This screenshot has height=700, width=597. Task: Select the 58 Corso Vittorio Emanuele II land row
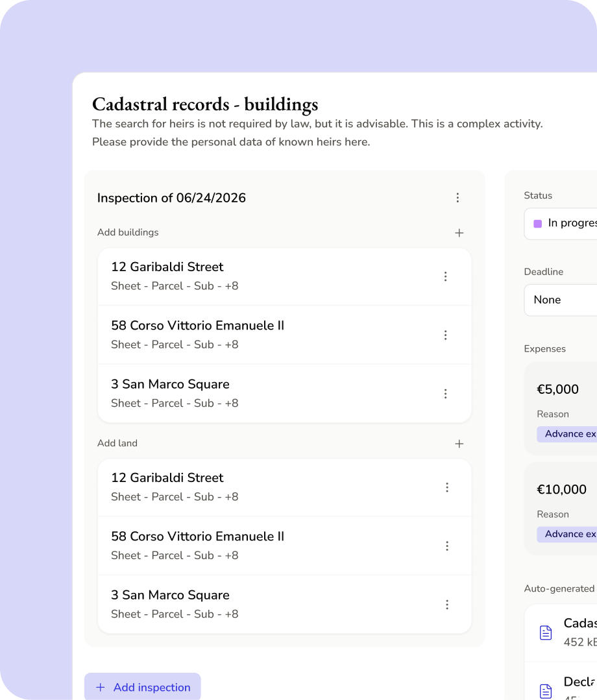tap(284, 546)
